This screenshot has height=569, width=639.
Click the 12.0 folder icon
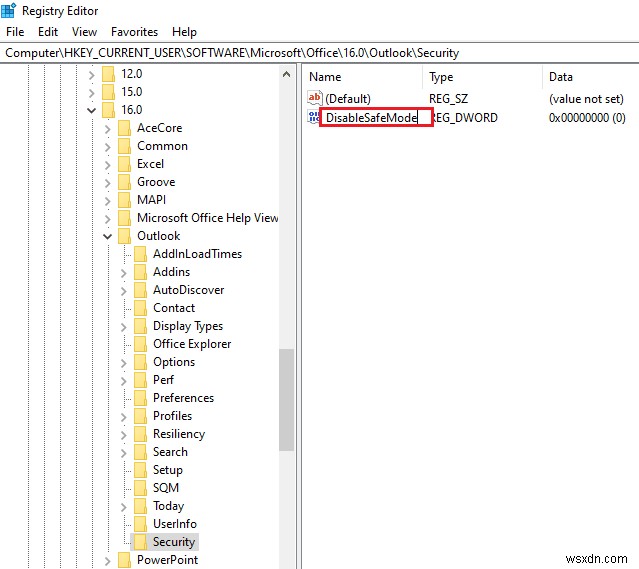pyautogui.click(x=108, y=74)
